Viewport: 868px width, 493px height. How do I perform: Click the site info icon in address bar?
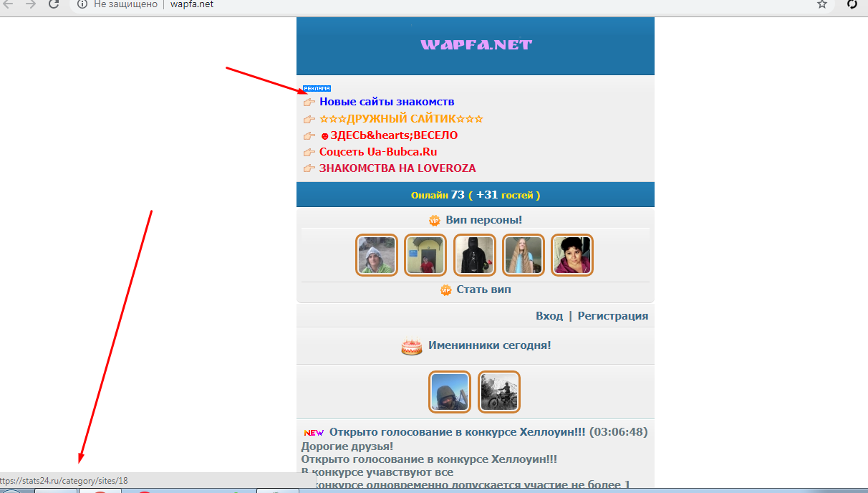tap(82, 4)
